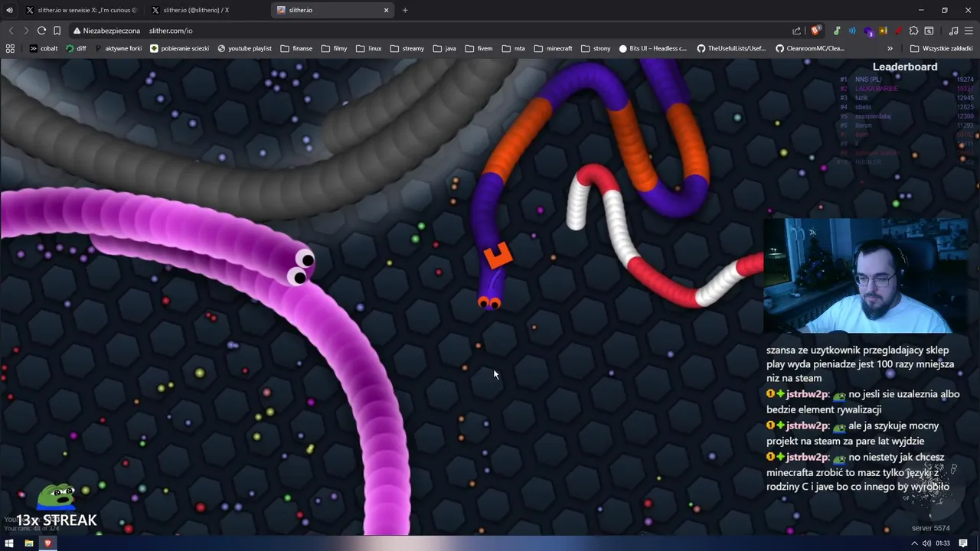This screenshot has width=980, height=551.
Task: Click the '13x STREAK' overlay text
Action: point(57,520)
